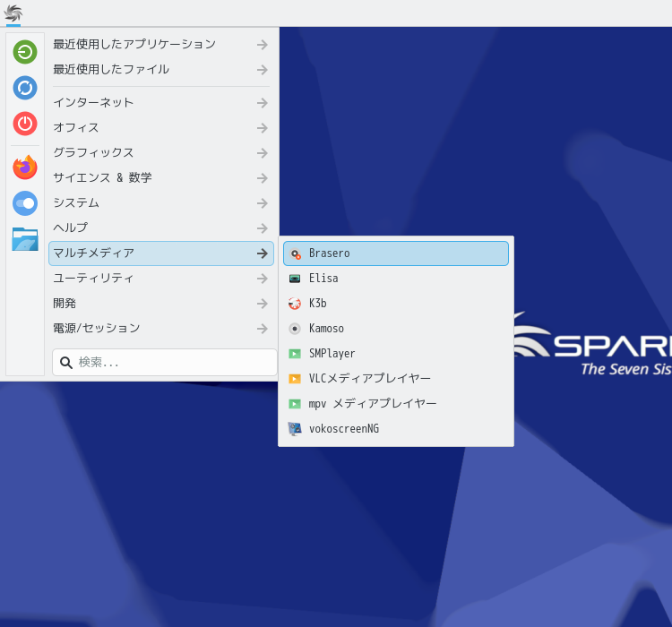
Task: Open the ヘルプ category
Action: (161, 228)
